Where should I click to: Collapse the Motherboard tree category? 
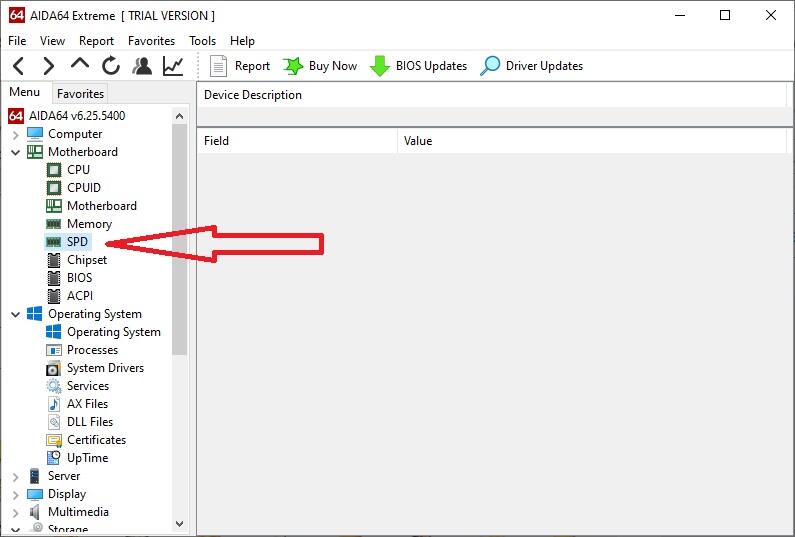(16, 152)
